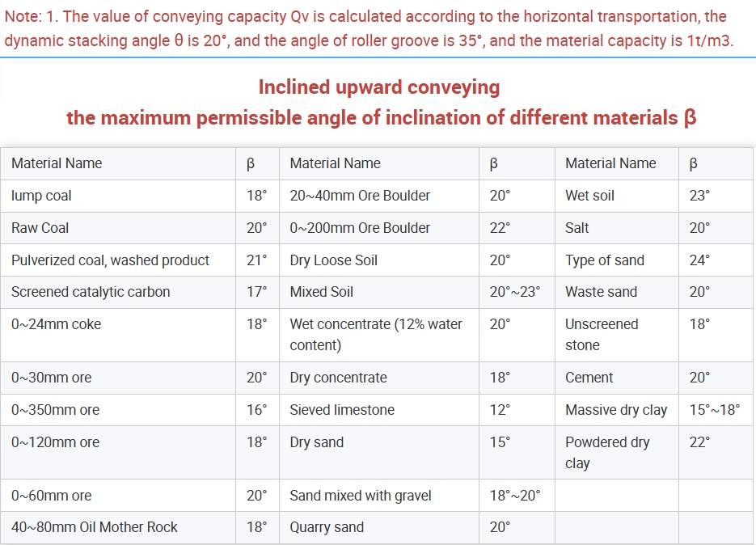
Task: Click 'Sand mixed with gravel' cell
Action: click(x=361, y=496)
